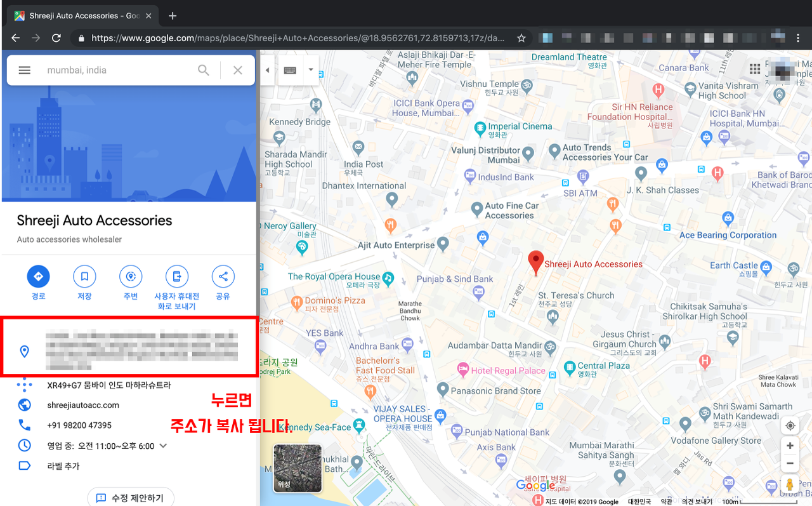Open the Google apps grid icon
The width and height of the screenshot is (812, 506).
coord(755,69)
